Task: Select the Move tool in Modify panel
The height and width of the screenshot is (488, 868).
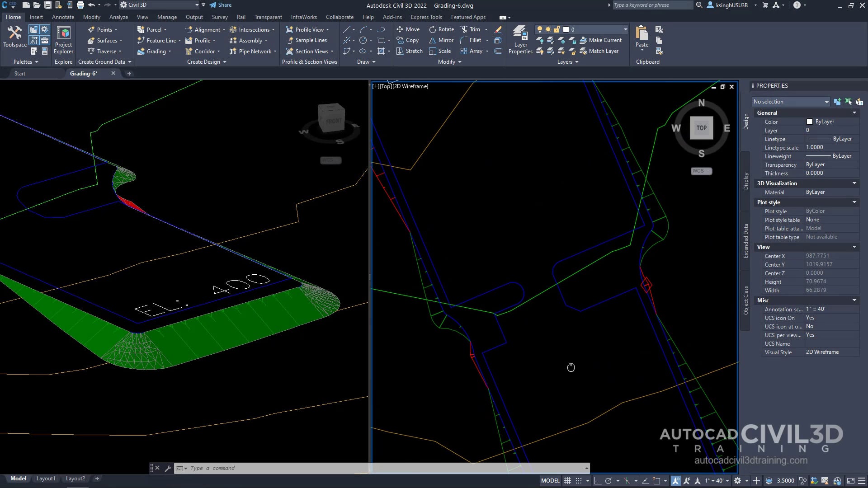Action: click(408, 29)
